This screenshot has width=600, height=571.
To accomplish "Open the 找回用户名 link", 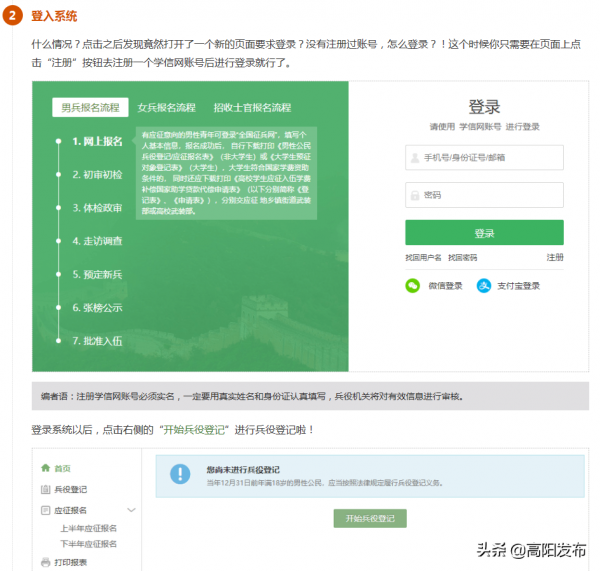I will [x=423, y=258].
